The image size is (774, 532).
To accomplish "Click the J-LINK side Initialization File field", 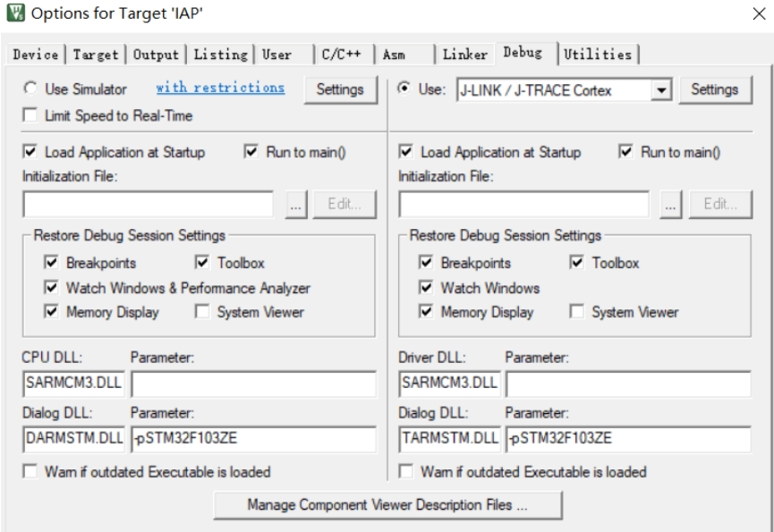I will tap(523, 205).
